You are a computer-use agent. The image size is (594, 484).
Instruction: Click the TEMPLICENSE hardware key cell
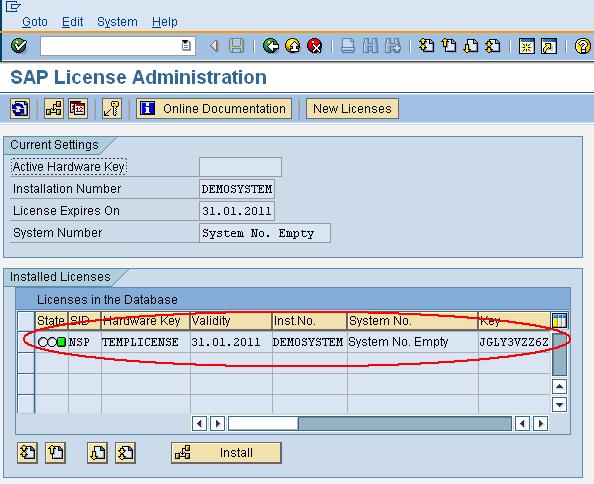[145, 342]
